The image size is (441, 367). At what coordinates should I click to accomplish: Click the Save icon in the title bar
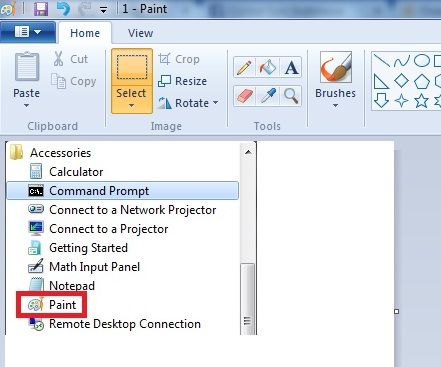click(41, 9)
